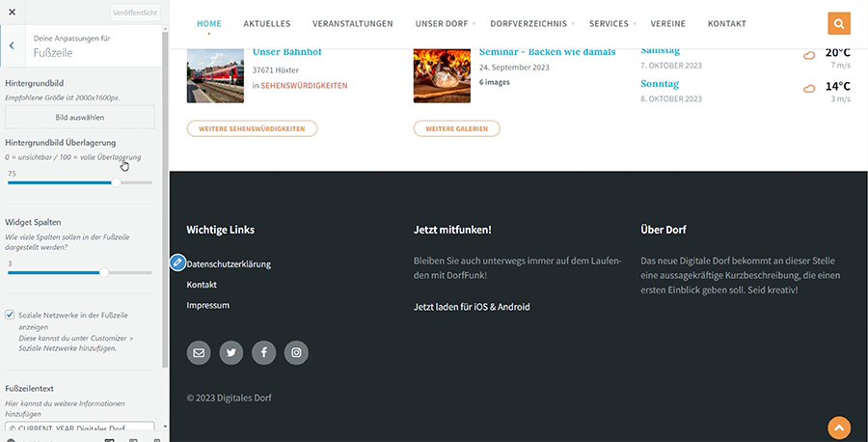868x442 pixels.
Task: Click the Weitere Sehenswürdigkeiten button
Action: click(252, 128)
